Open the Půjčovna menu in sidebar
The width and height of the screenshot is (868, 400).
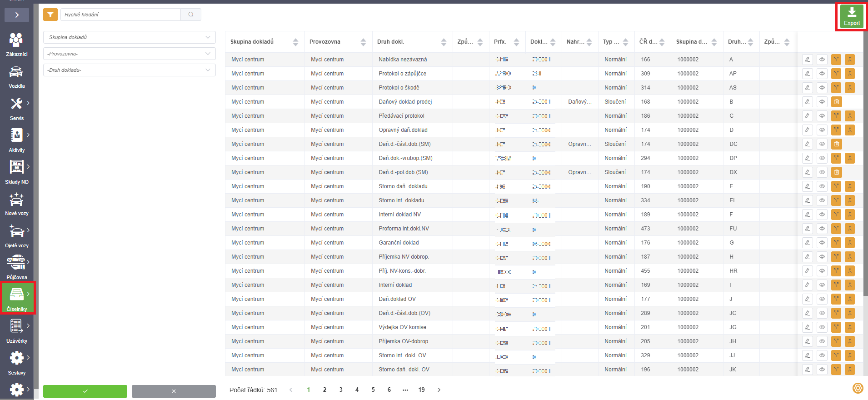coord(16,267)
